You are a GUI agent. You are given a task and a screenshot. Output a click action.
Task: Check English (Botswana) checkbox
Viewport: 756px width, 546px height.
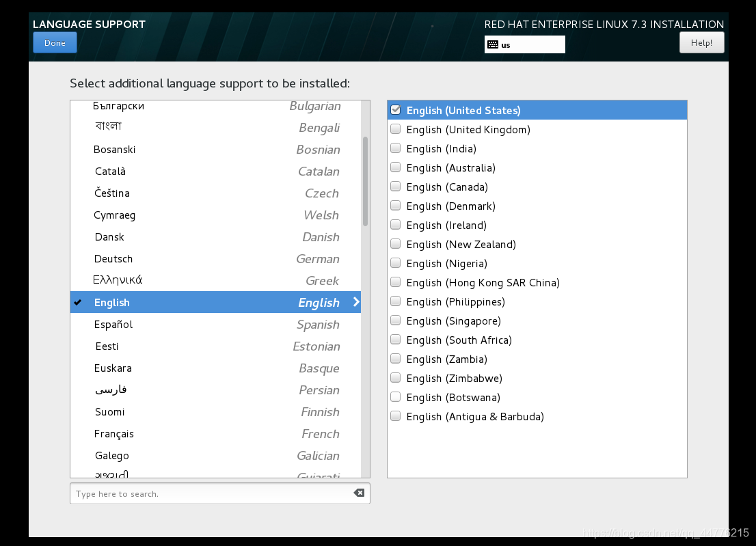click(x=396, y=397)
